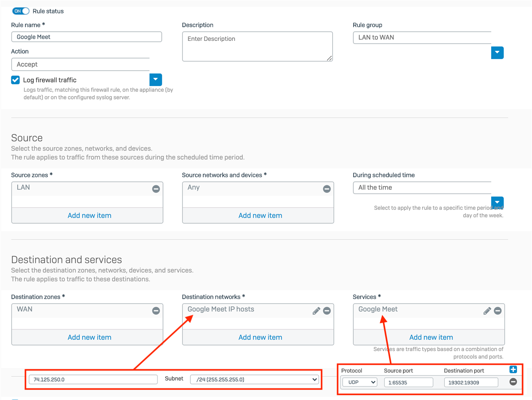This screenshot has width=532, height=400.
Task: Open the Rule group LAN to WAN dropdown
Action: [422, 38]
